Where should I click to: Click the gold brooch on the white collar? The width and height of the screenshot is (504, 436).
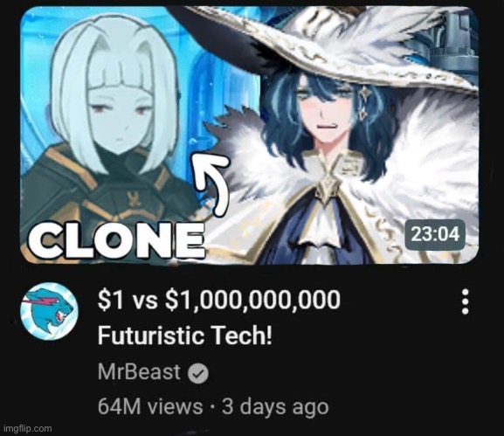tap(328, 188)
